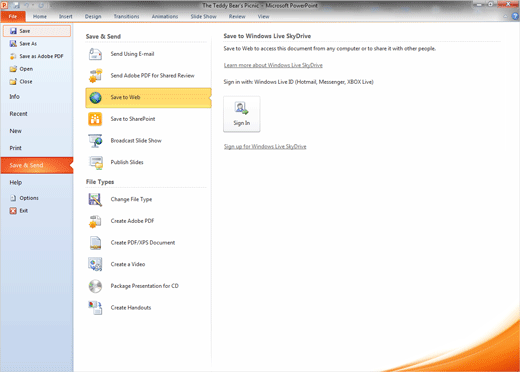The width and height of the screenshot is (520, 372).
Task: Open the Create PDF/XPS Document icon
Action: point(95,243)
